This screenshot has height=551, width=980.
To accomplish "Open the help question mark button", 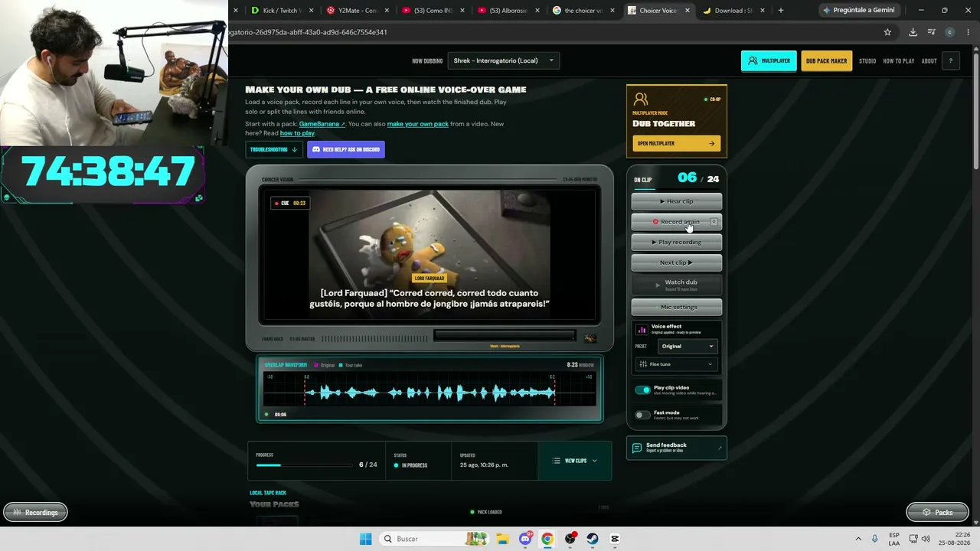I will point(950,61).
